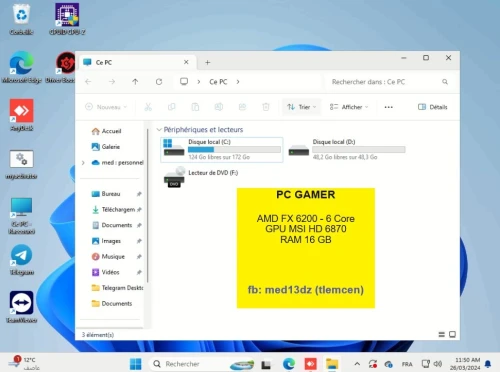Screen dimensions: 500x372
Task: Switch to details list view icon in status bar
Action: (441, 334)
